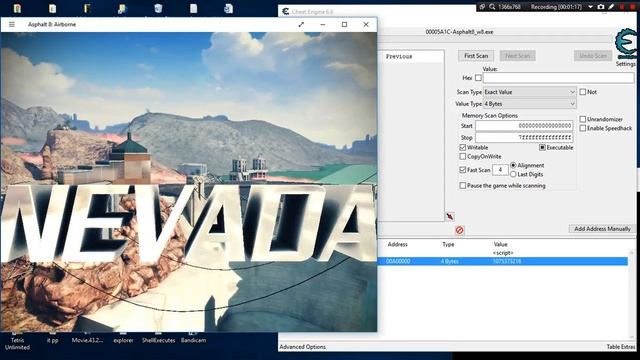Open the Value Type dropdown
This screenshot has height=360, width=640.
pyautogui.click(x=529, y=104)
